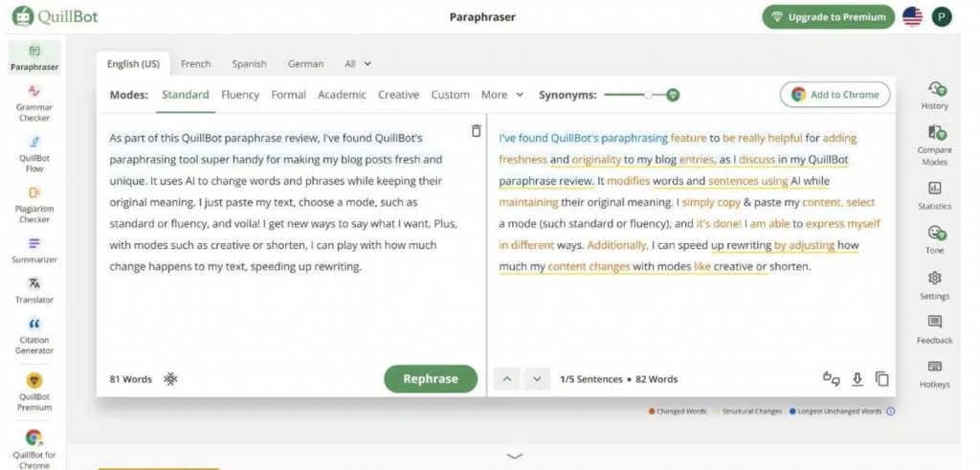Screen dimensions: 980x470
Task: Select the Fluency mode
Action: [x=240, y=95]
